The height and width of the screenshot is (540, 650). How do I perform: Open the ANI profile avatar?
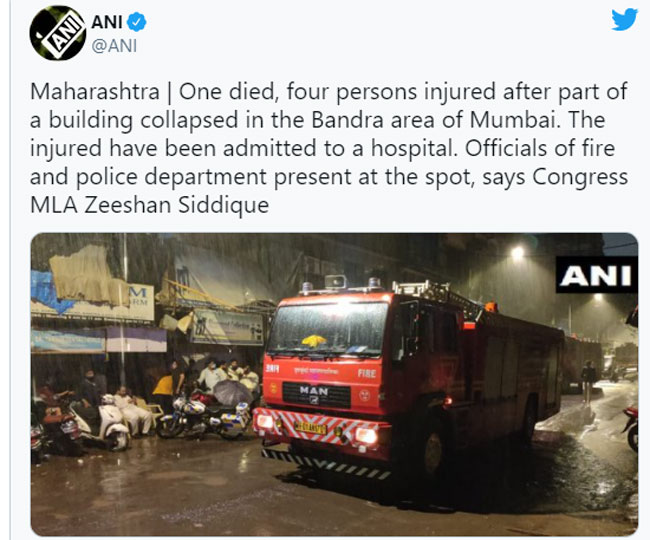tap(58, 33)
